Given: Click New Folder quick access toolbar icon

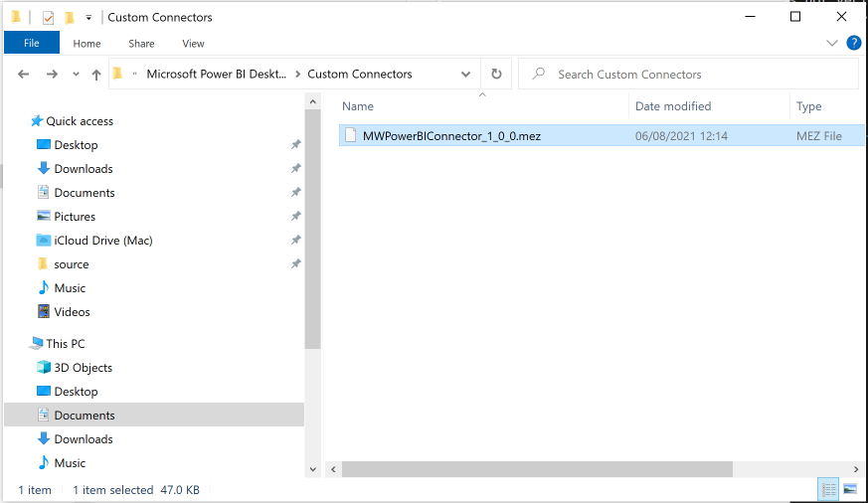Looking at the screenshot, I should point(70,18).
